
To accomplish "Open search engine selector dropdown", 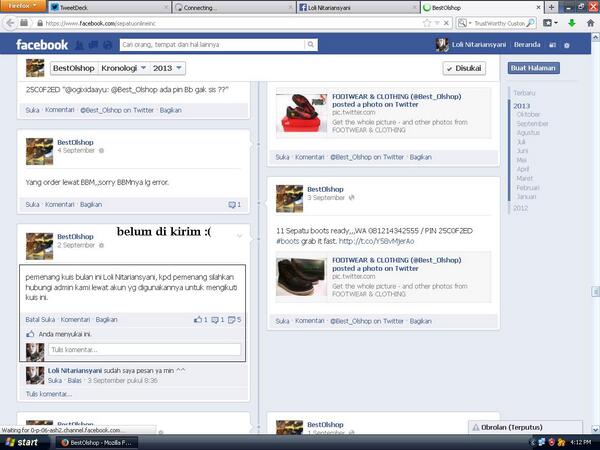I will pyautogui.click(x=465, y=23).
